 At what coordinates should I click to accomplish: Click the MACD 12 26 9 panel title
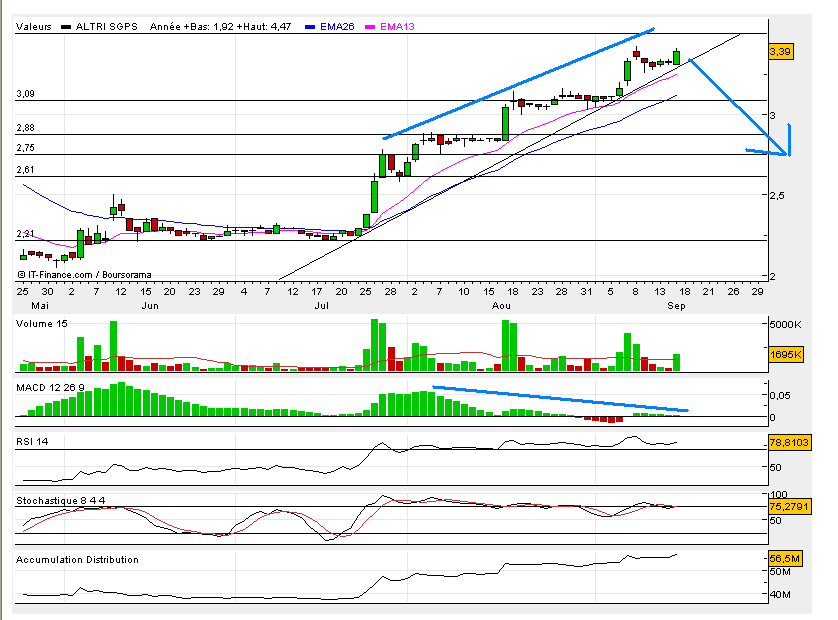(50, 388)
